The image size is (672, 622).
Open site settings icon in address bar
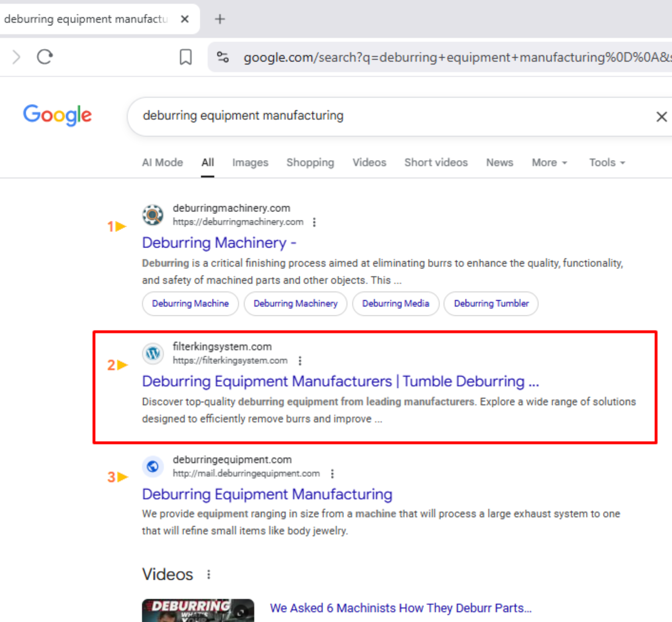(x=223, y=57)
